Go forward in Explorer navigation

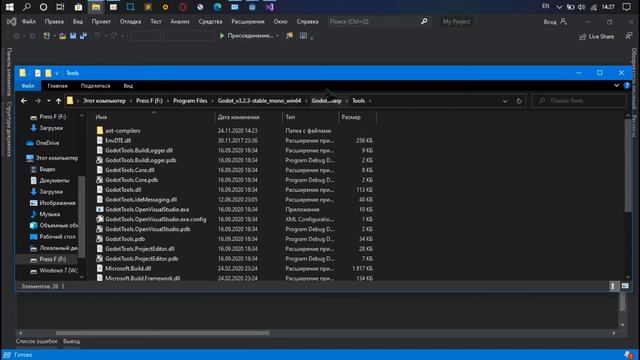tap(38, 101)
